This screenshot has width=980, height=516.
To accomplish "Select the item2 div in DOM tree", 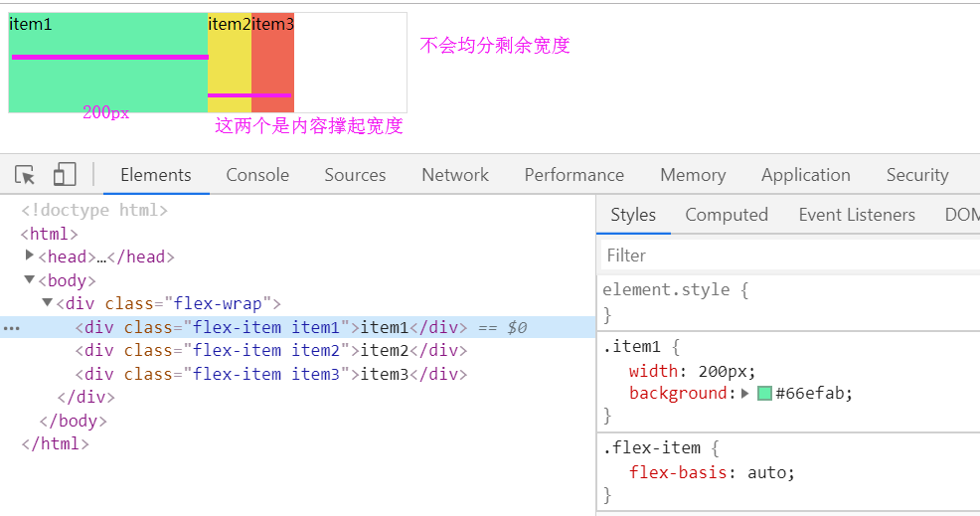I will [270, 350].
